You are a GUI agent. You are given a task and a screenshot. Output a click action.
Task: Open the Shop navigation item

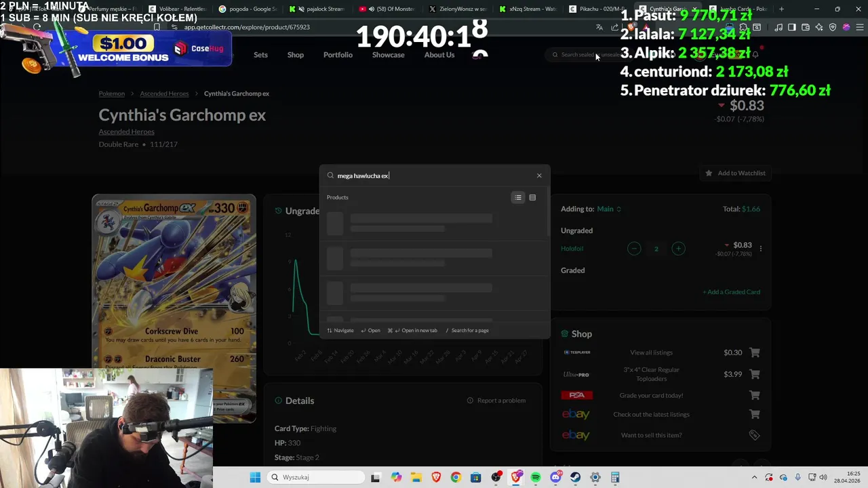[296, 55]
